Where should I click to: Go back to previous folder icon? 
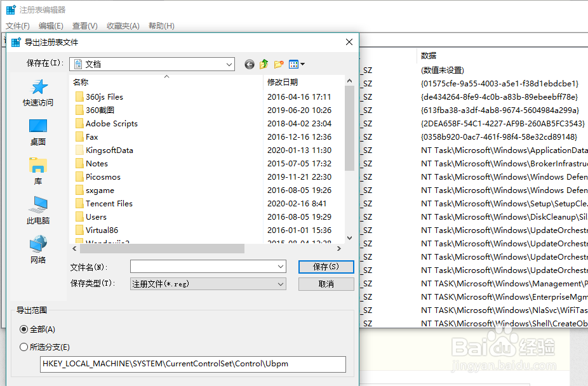coord(250,65)
